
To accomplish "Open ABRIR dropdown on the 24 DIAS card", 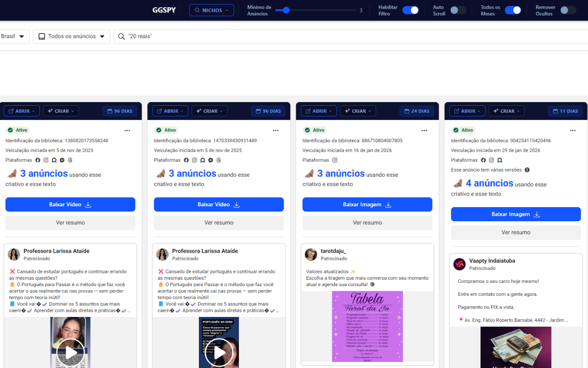I will [x=319, y=111].
